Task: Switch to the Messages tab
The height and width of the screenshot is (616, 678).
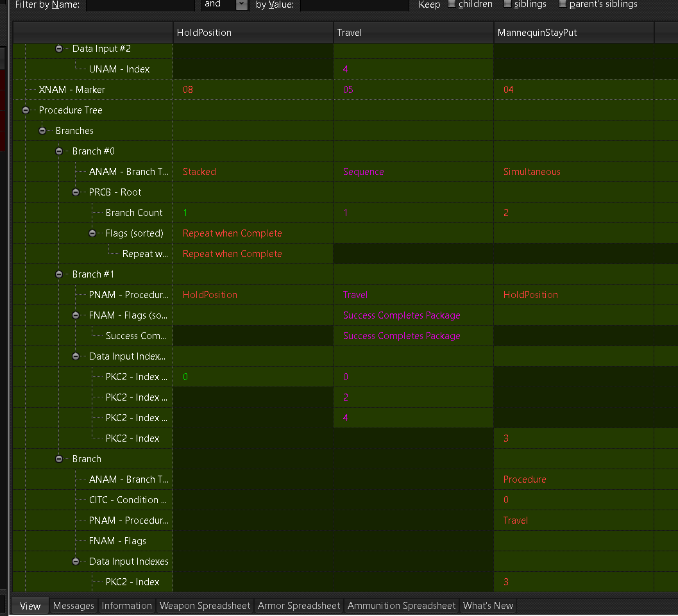Action: [x=74, y=606]
